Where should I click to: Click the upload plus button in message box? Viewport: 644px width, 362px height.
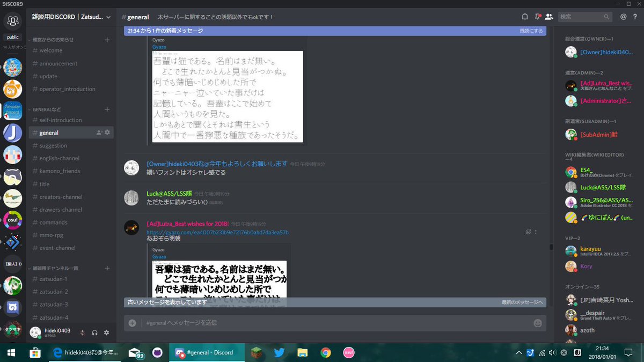click(x=132, y=323)
